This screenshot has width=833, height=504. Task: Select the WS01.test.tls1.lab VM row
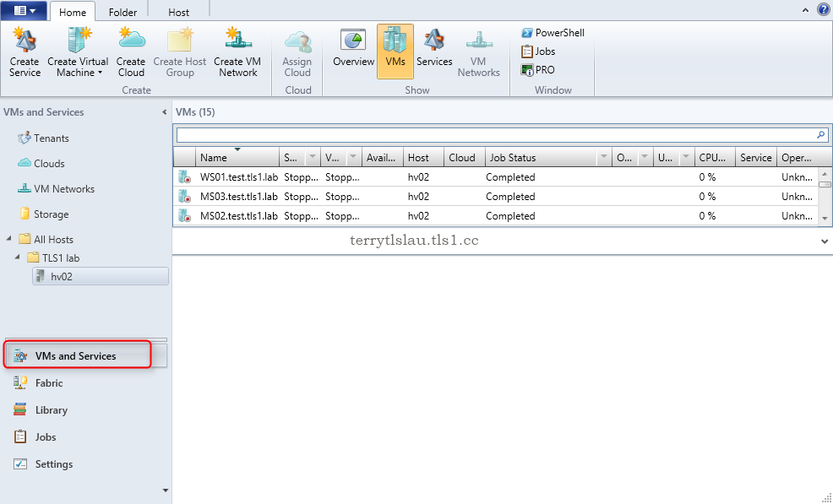(x=496, y=176)
